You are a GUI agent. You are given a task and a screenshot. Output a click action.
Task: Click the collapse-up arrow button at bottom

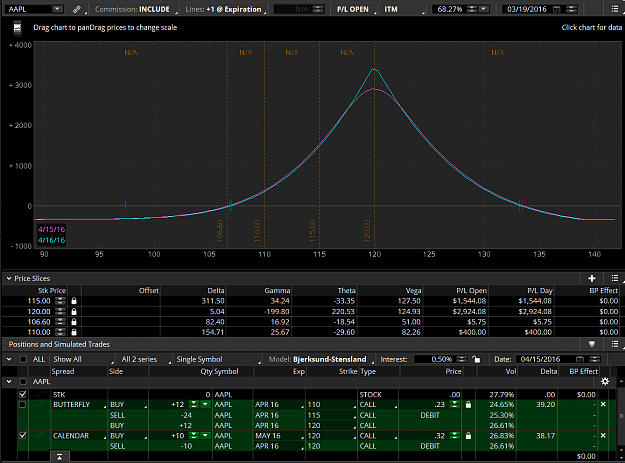59,456
